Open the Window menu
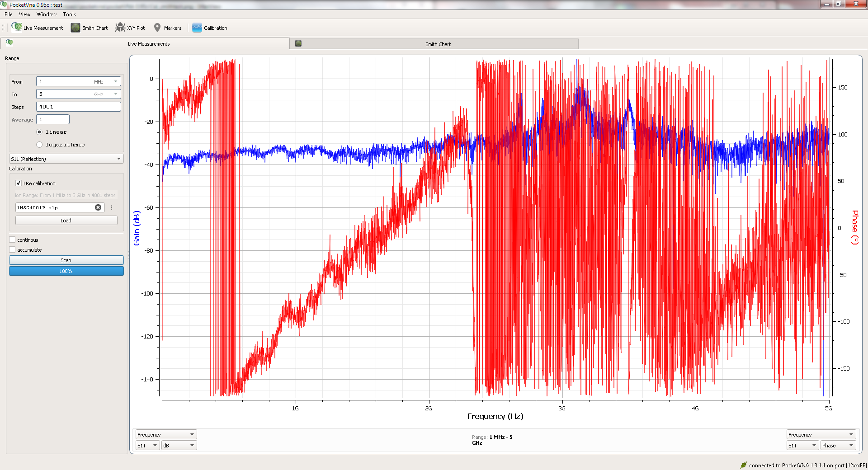868x470 pixels. pyautogui.click(x=47, y=14)
